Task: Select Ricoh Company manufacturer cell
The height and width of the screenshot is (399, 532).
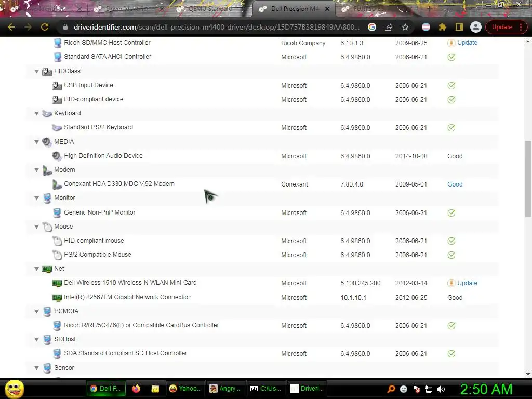Action: pos(303,43)
